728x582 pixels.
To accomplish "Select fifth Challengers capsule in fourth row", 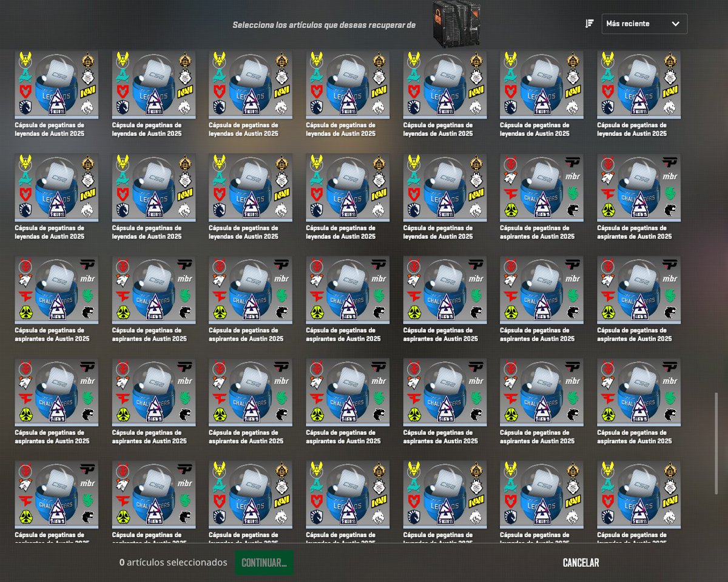I will pyautogui.click(x=445, y=392).
